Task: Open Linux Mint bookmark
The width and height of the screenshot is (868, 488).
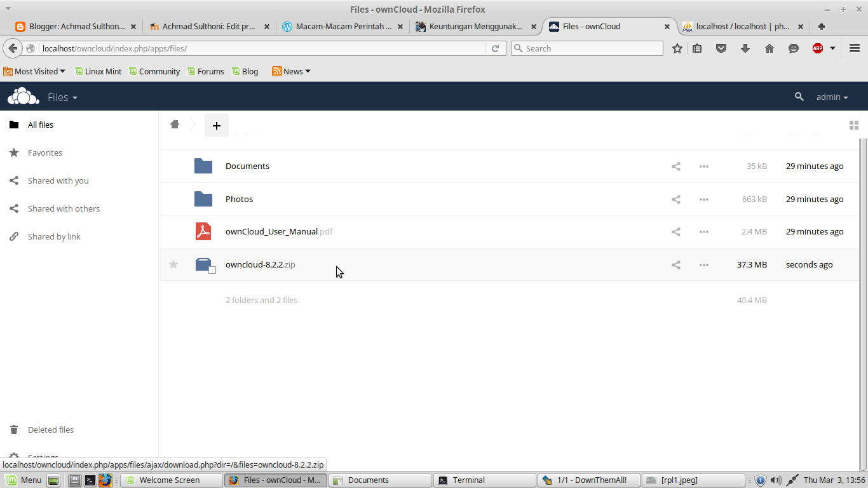Action: click(x=98, y=71)
